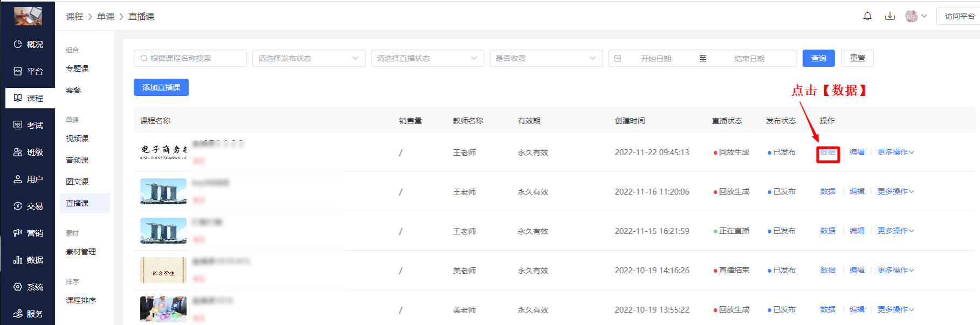Click 单课 in the breadcrumb

tap(106, 17)
